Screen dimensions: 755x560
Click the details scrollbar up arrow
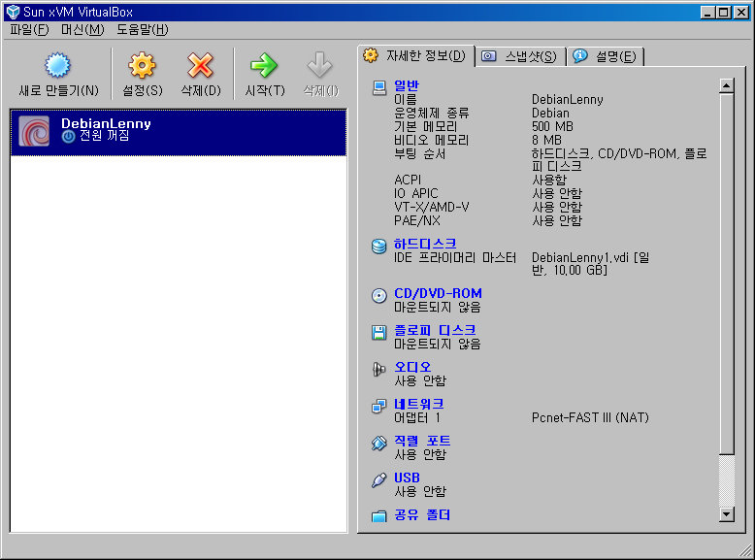click(x=727, y=85)
